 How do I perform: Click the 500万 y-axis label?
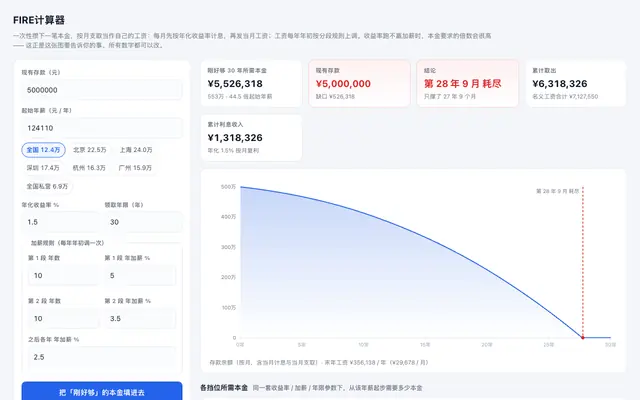click(228, 187)
